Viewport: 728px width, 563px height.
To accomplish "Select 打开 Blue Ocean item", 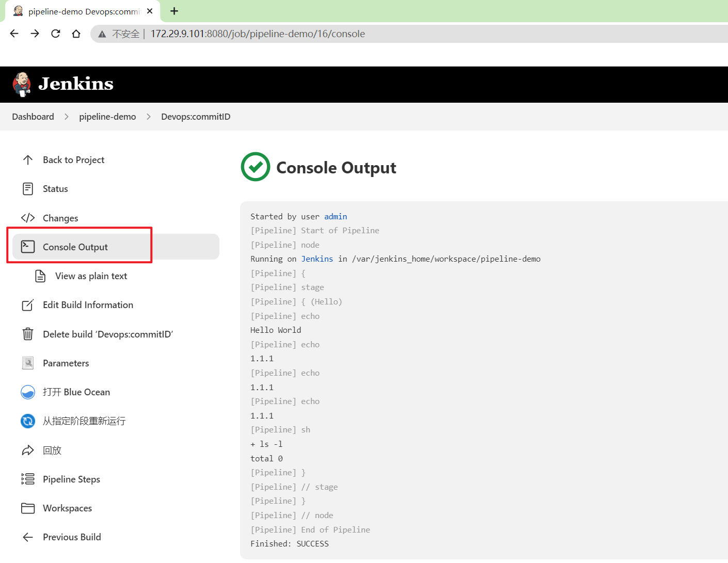I will pyautogui.click(x=116, y=392).
